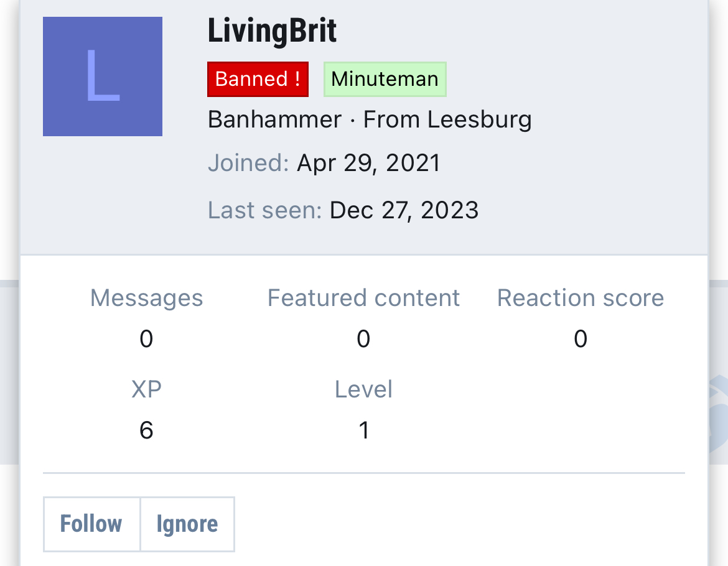The width and height of the screenshot is (728, 566).
Task: Select the Banhammer user title text
Action: click(274, 119)
